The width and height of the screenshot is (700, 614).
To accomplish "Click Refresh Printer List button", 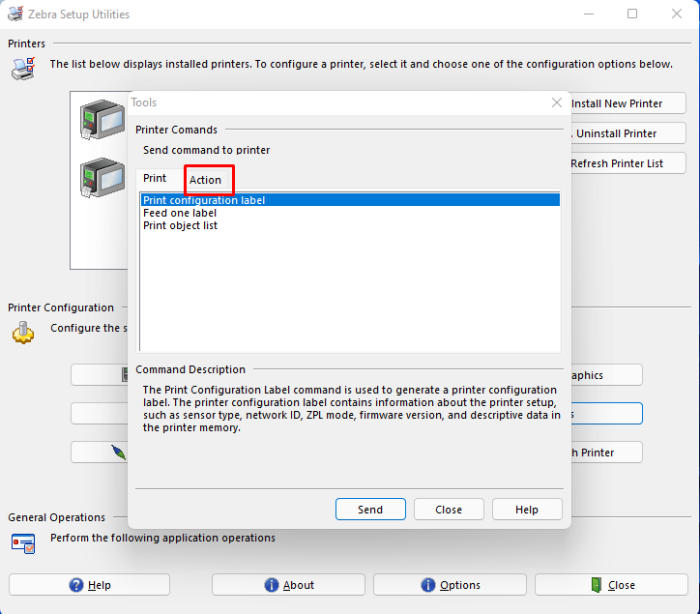I will tap(627, 163).
